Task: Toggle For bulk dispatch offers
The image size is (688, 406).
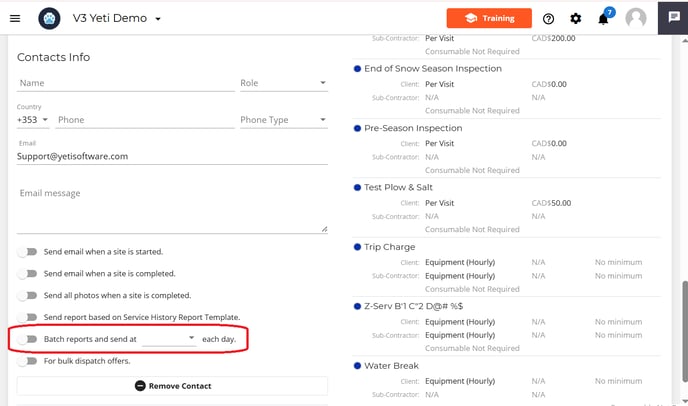Action: coord(28,361)
